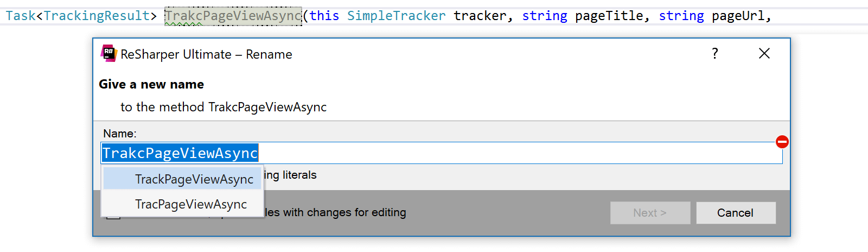Viewport: 868px width, 252px height.
Task: Toggle the partially hidden checkbox for editing changes
Action: pyautogui.click(x=113, y=217)
